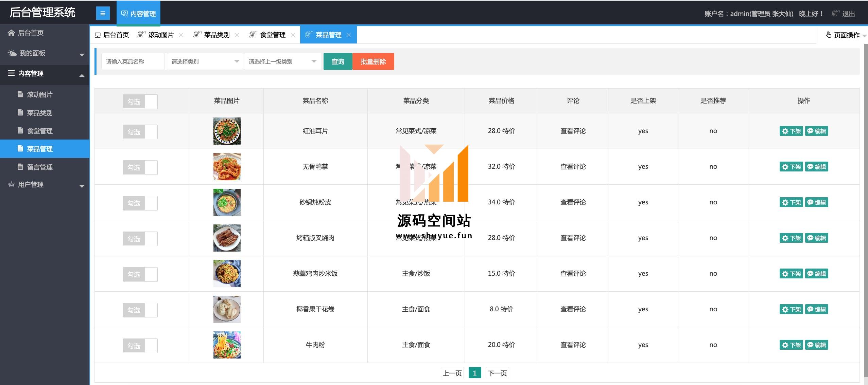The image size is (868, 385).
Task: Open the 砂锅炖粉皮 dish thumbnail
Action: click(227, 202)
